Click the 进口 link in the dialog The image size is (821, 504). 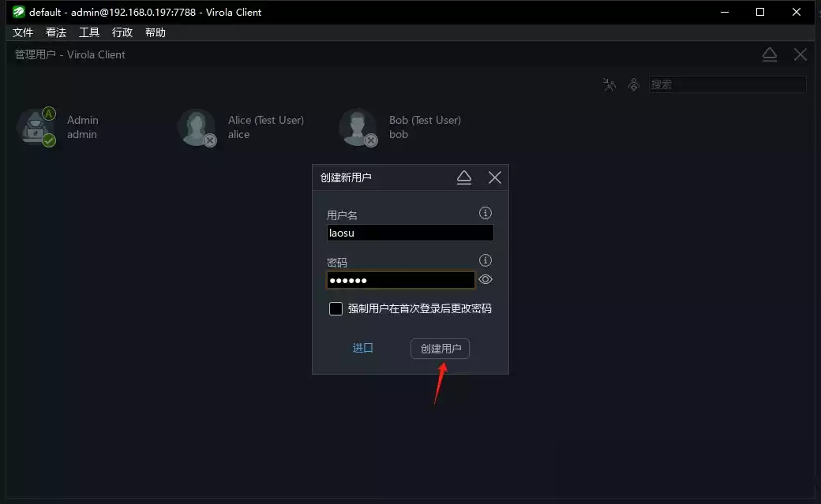click(x=362, y=348)
